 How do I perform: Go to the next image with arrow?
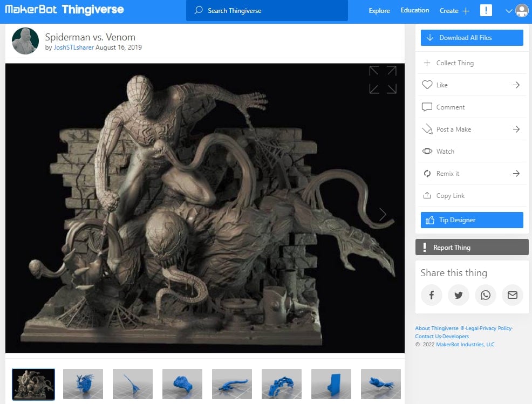383,214
